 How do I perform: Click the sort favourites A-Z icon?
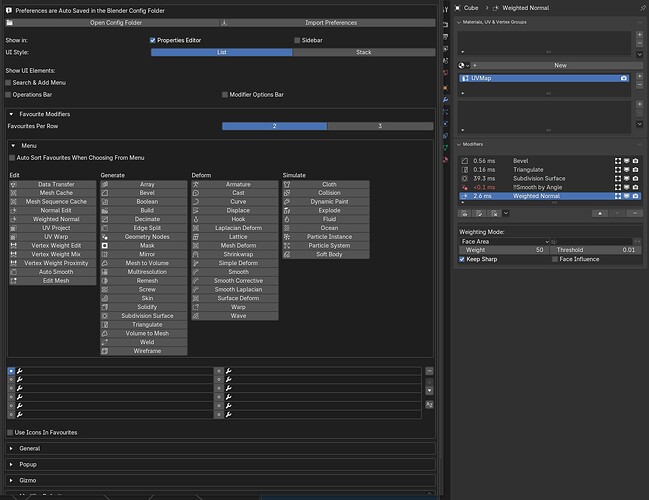point(429,404)
